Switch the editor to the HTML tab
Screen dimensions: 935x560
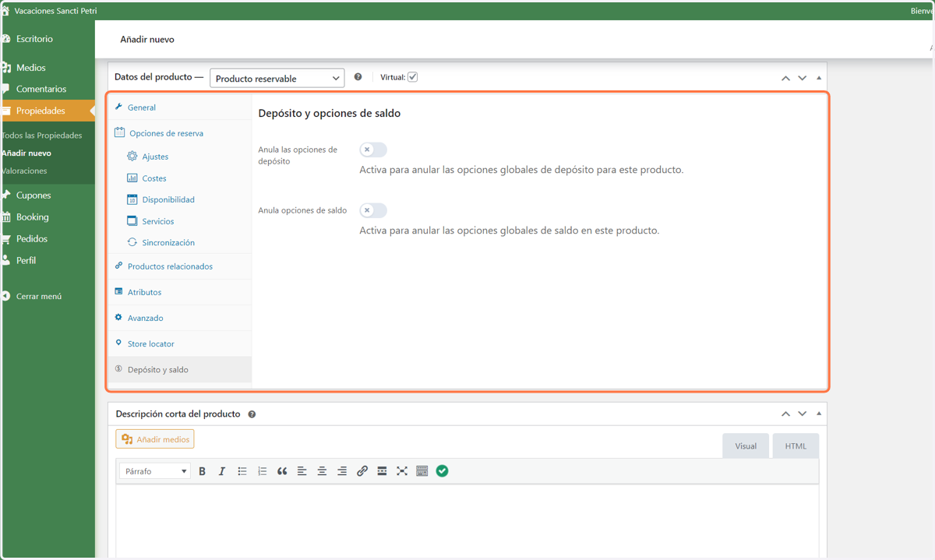(796, 446)
